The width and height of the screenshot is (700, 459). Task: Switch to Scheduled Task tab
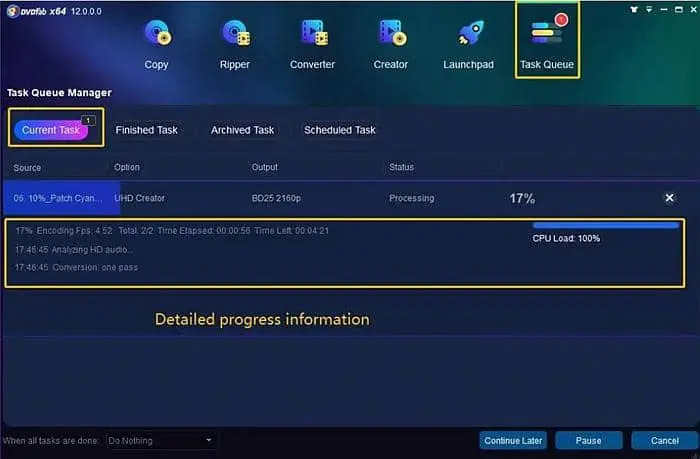coord(340,130)
